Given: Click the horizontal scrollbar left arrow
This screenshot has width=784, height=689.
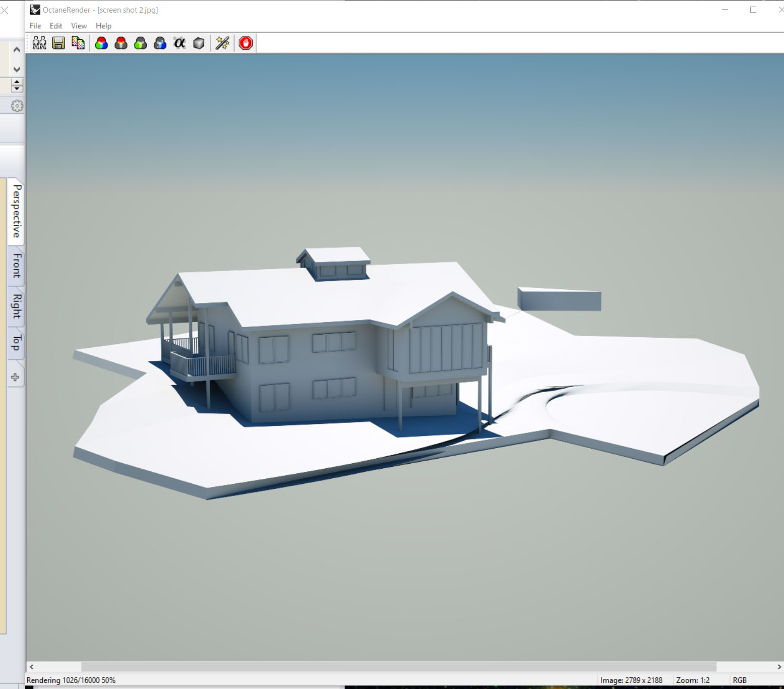Looking at the screenshot, I should click(x=31, y=667).
